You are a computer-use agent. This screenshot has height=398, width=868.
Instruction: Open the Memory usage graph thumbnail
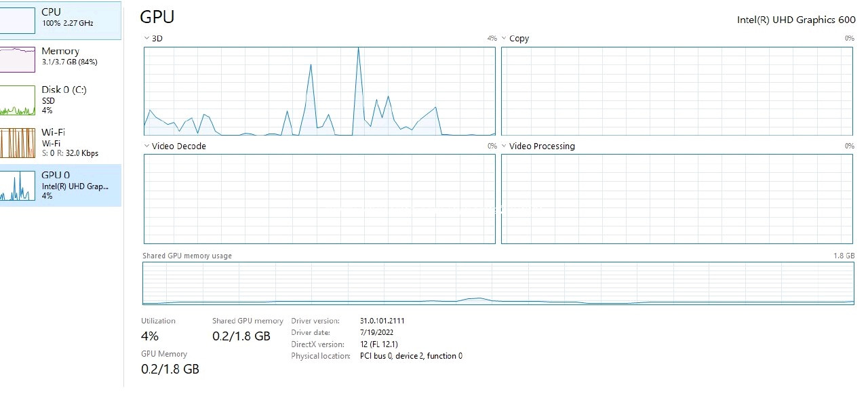[17, 60]
